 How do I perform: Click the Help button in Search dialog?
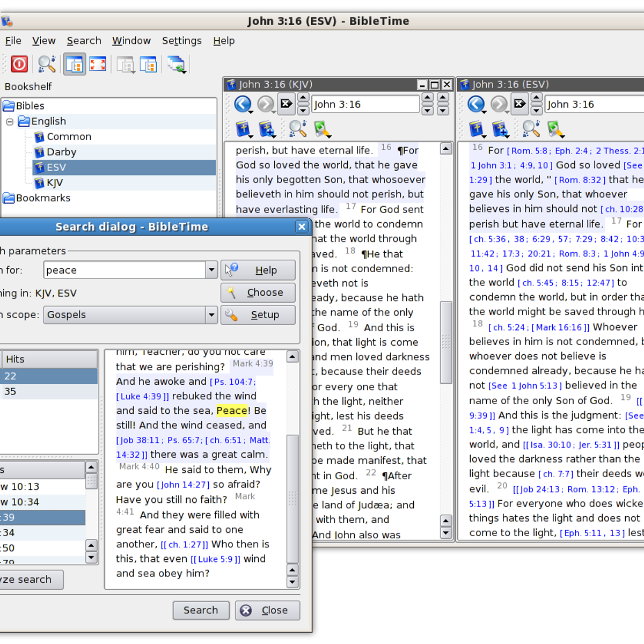[258, 270]
